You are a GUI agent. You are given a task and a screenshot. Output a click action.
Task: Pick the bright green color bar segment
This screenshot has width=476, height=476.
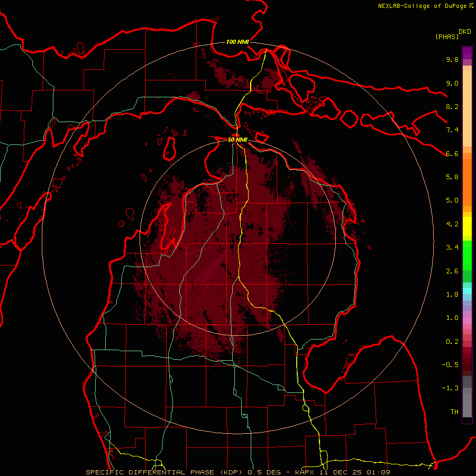467,255
